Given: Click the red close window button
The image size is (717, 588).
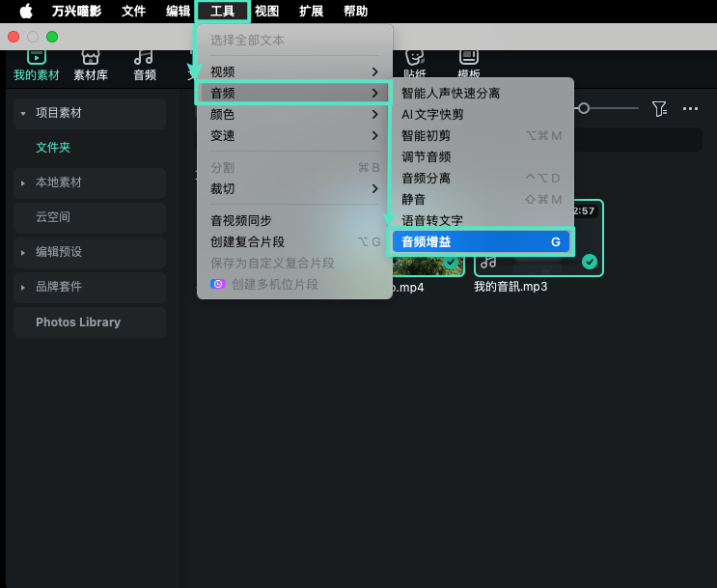Looking at the screenshot, I should (x=14, y=37).
